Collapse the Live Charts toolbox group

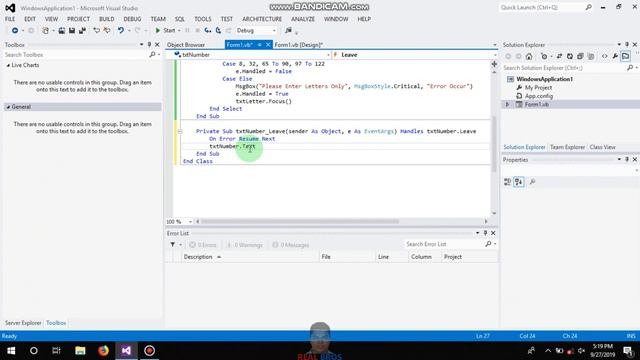pos(8,65)
